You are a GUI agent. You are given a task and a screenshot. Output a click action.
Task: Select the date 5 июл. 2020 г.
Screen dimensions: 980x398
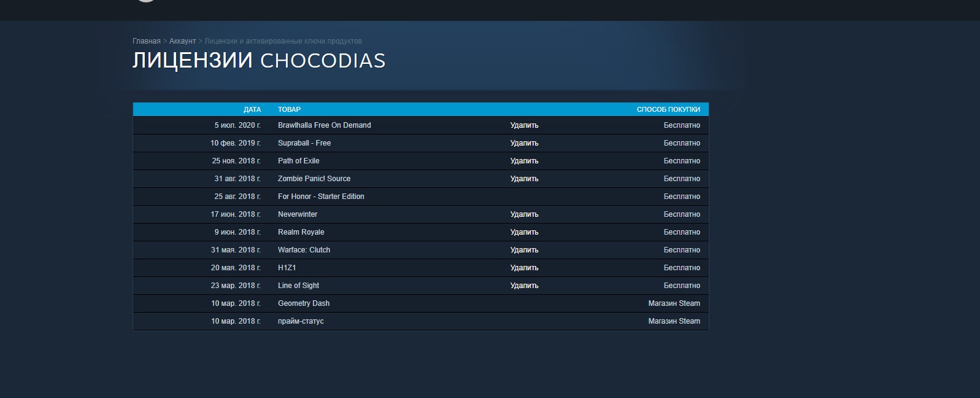237,125
